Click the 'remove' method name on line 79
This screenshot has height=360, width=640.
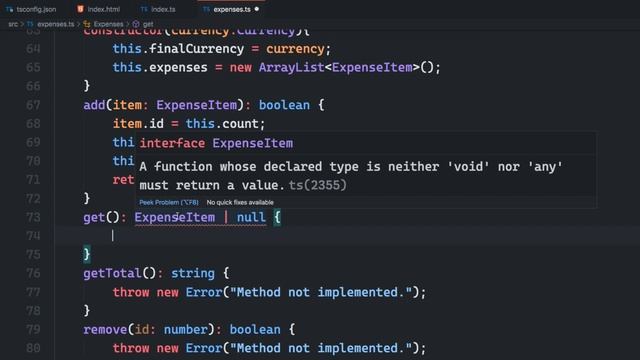pos(105,329)
